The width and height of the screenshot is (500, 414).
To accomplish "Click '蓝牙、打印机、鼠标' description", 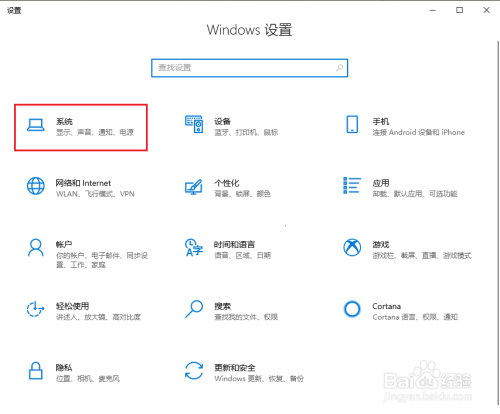I will (x=246, y=132).
